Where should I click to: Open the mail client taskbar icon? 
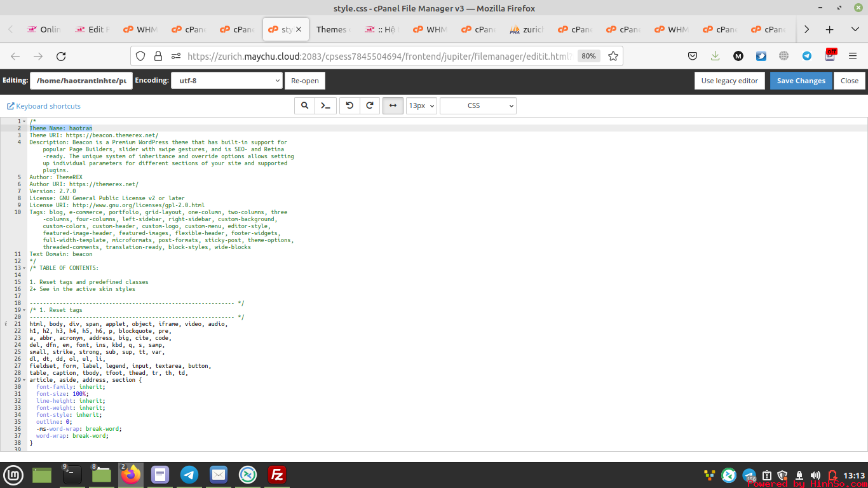tap(219, 475)
